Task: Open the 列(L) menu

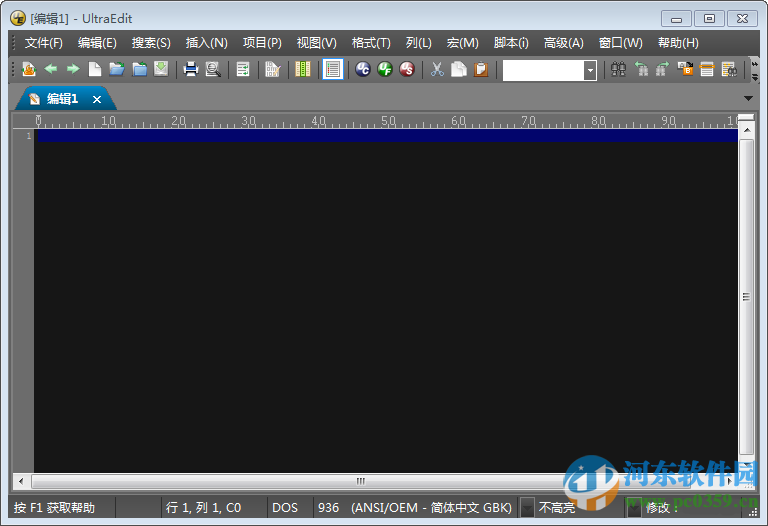Action: (418, 43)
